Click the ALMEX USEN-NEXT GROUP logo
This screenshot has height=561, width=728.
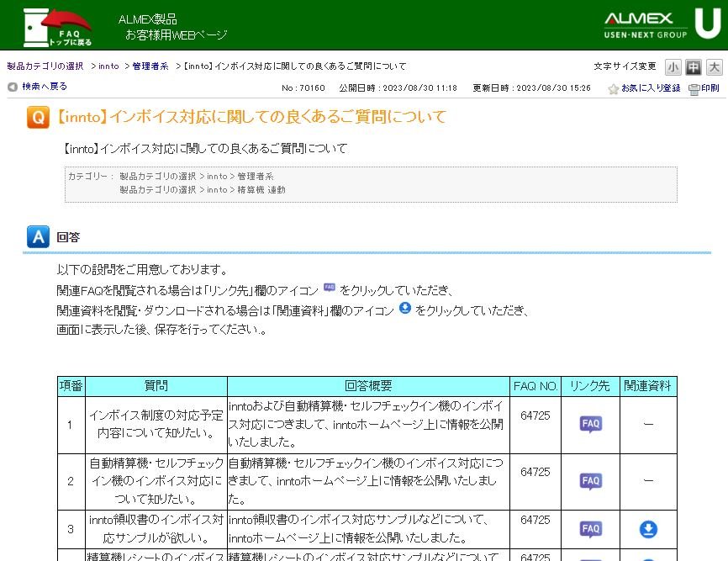(662, 24)
